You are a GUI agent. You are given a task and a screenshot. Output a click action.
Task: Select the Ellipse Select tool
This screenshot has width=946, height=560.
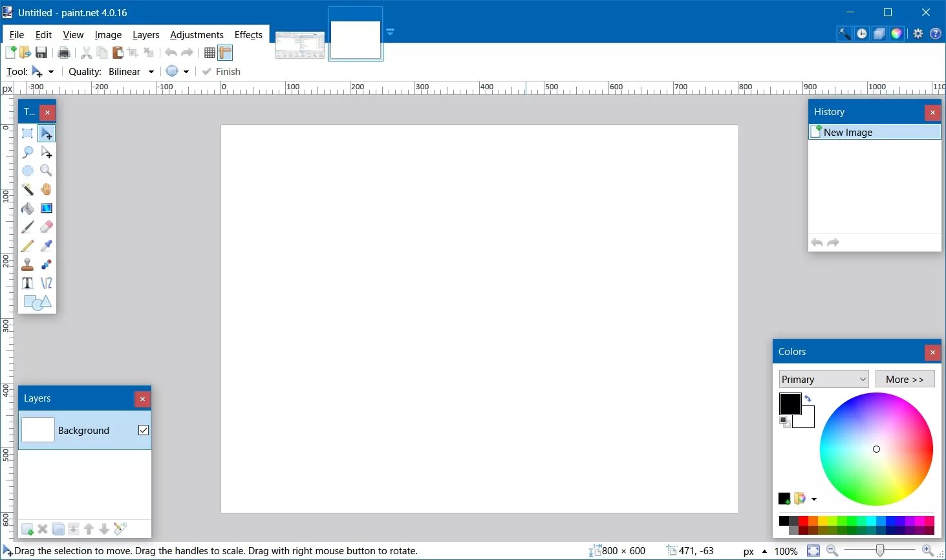click(27, 171)
